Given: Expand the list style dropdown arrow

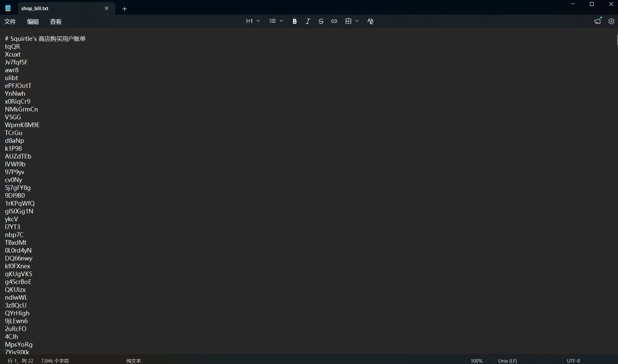Looking at the screenshot, I should click(x=281, y=21).
